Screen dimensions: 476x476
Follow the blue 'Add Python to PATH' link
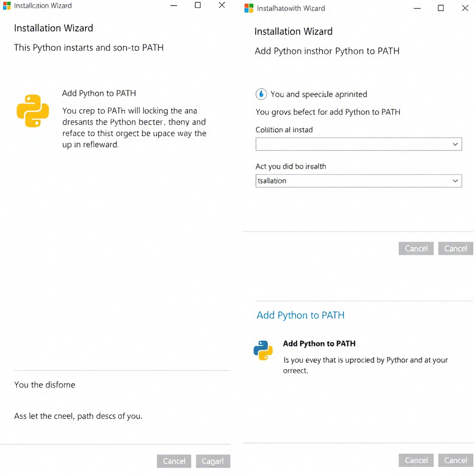(x=300, y=315)
